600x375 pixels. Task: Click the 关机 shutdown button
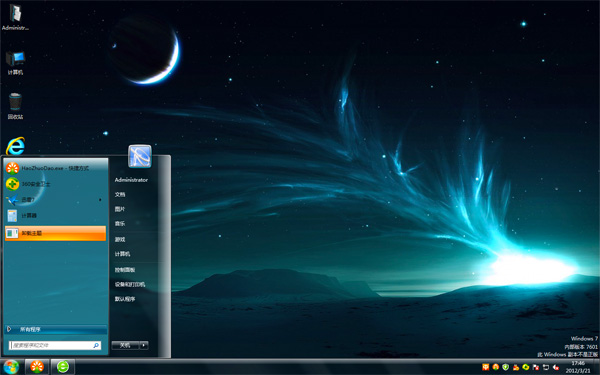pyautogui.click(x=125, y=345)
